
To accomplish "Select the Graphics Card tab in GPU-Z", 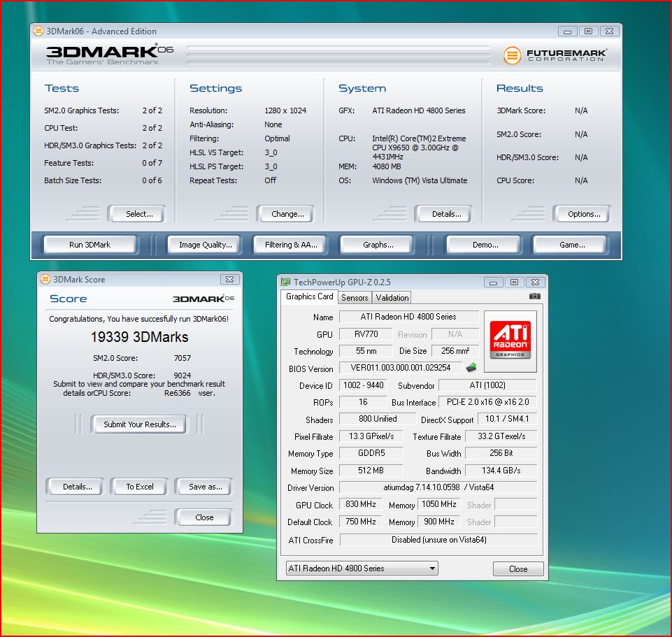I will tap(310, 296).
